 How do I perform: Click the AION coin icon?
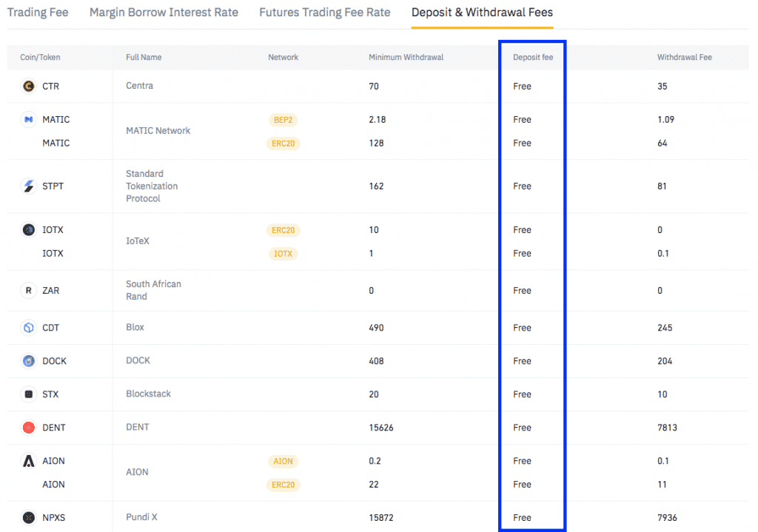pyautogui.click(x=29, y=461)
